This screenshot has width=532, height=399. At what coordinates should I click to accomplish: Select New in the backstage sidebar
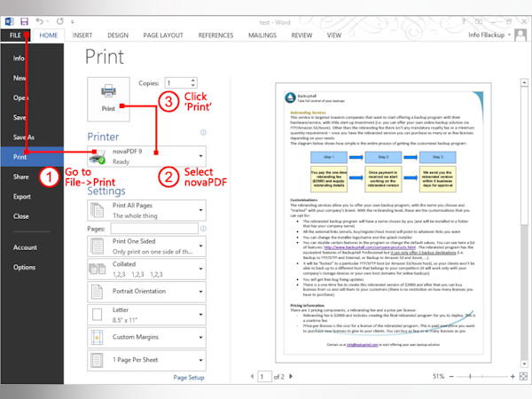click(32, 78)
